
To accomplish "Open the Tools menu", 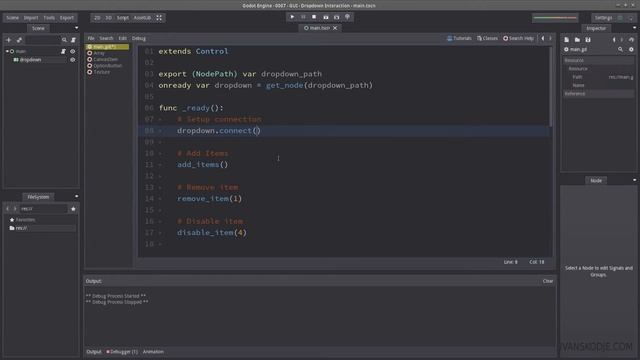I will (49, 18).
